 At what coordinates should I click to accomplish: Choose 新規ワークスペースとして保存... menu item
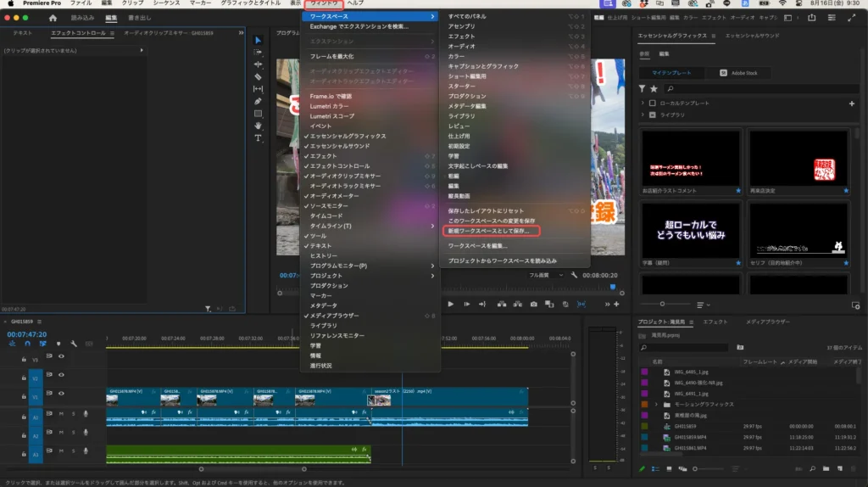489,230
